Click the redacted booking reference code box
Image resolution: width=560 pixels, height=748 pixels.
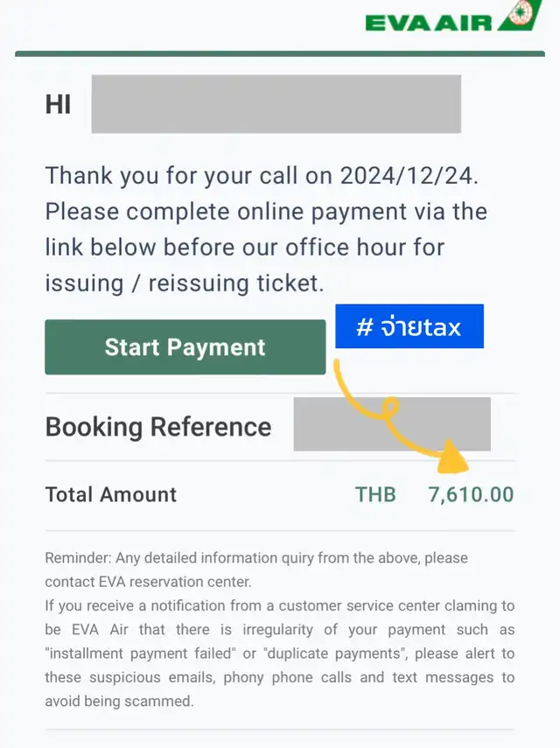(x=391, y=424)
